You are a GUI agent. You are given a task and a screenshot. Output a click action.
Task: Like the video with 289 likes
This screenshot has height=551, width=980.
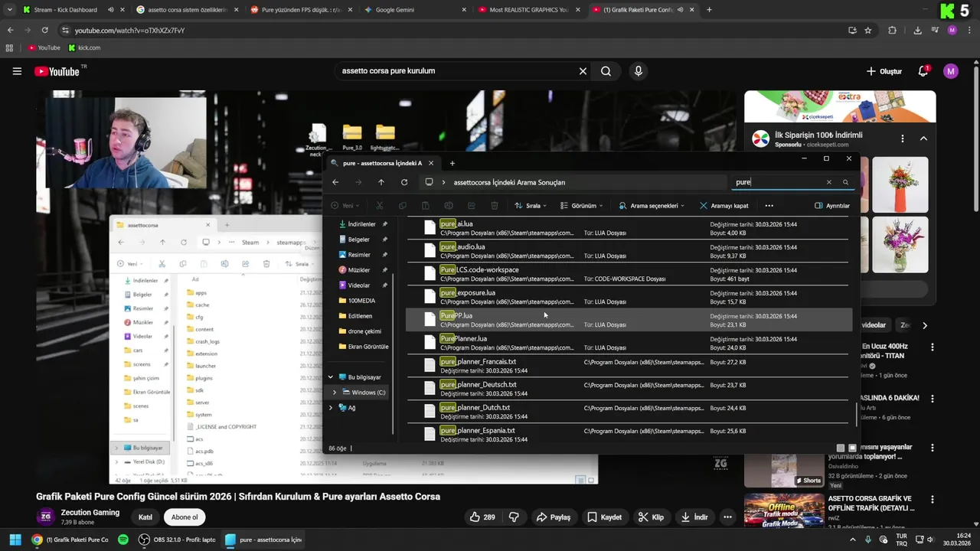(x=482, y=517)
